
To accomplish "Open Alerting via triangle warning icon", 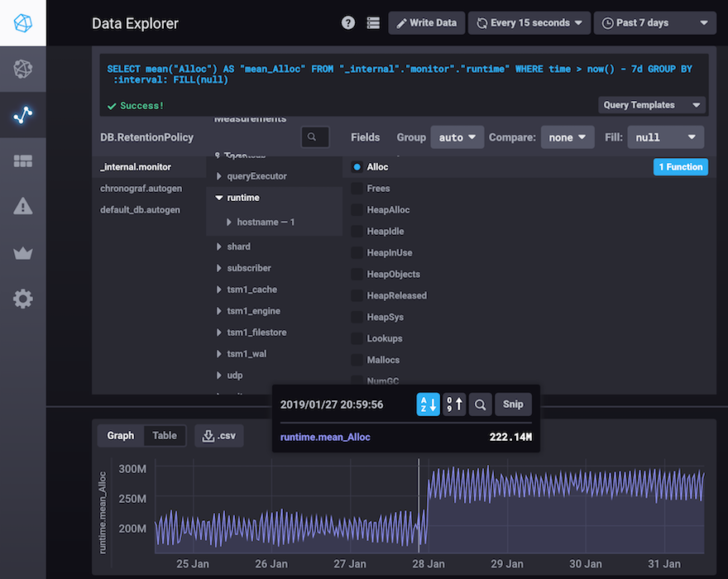I will coord(23,207).
